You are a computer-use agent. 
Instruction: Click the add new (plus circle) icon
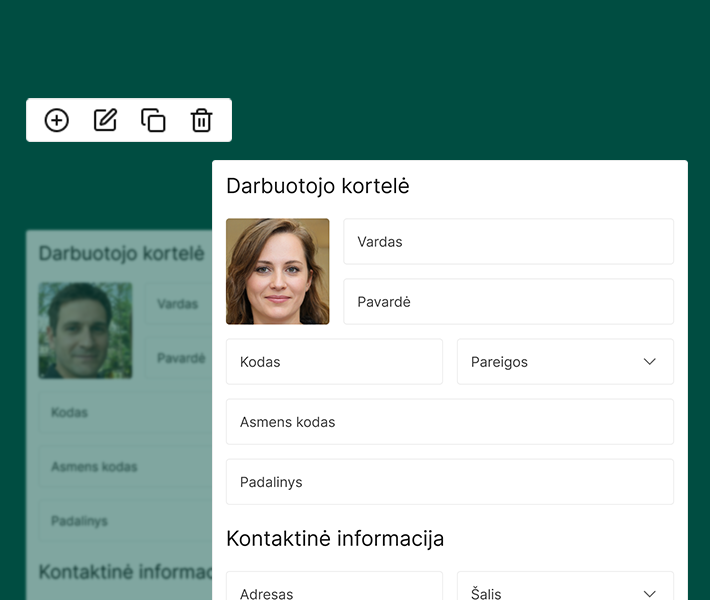57,120
